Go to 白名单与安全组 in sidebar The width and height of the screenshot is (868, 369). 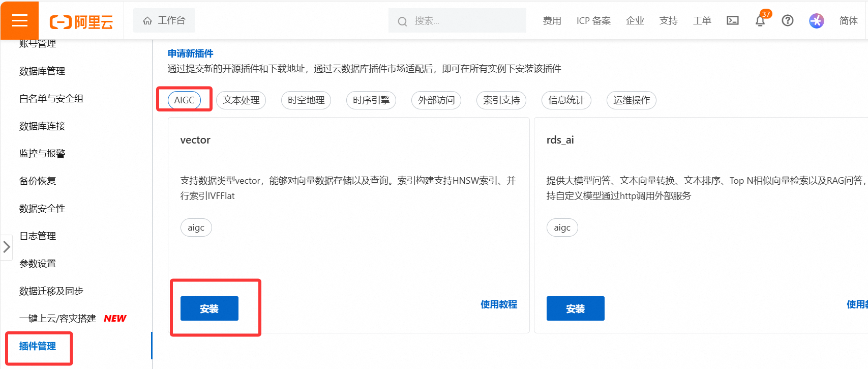click(51, 99)
